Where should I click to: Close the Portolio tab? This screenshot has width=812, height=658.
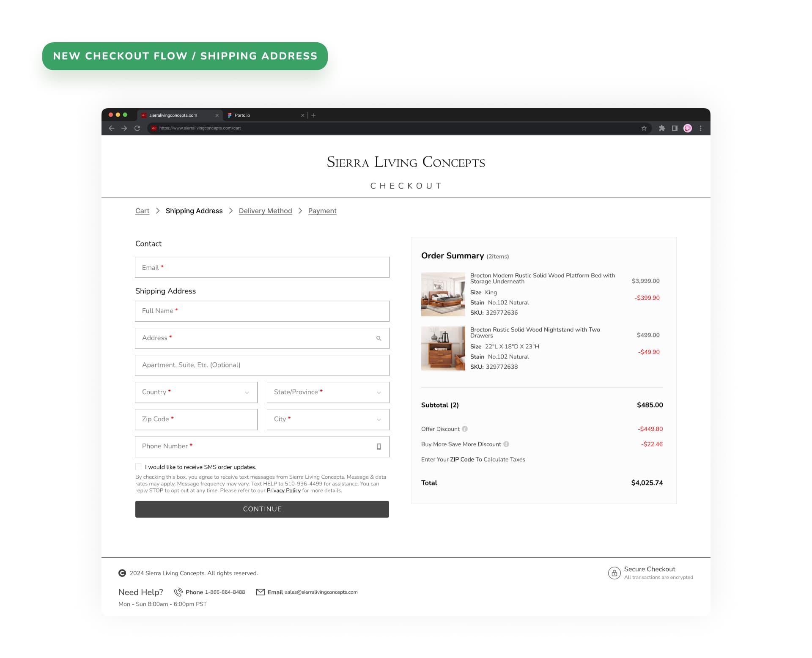[302, 115]
